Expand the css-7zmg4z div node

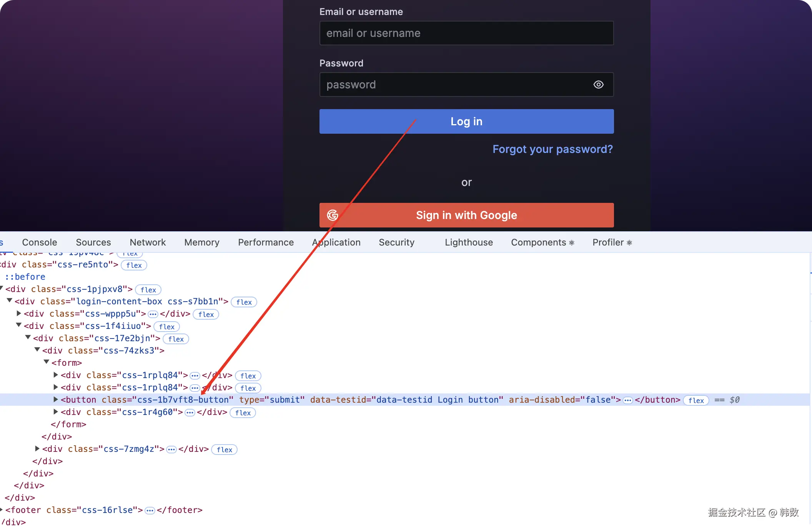click(x=37, y=448)
